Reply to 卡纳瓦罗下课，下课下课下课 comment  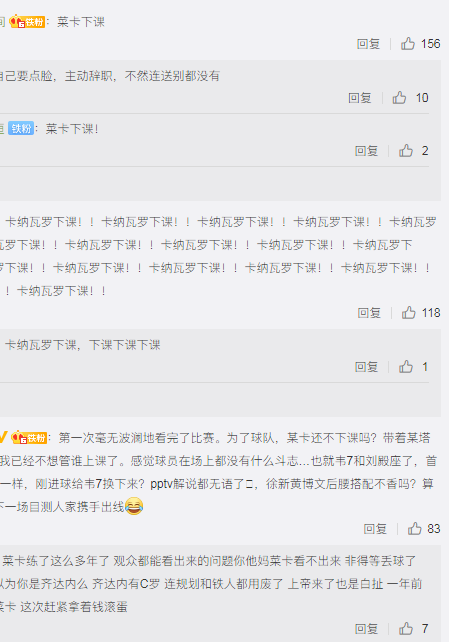tap(366, 367)
